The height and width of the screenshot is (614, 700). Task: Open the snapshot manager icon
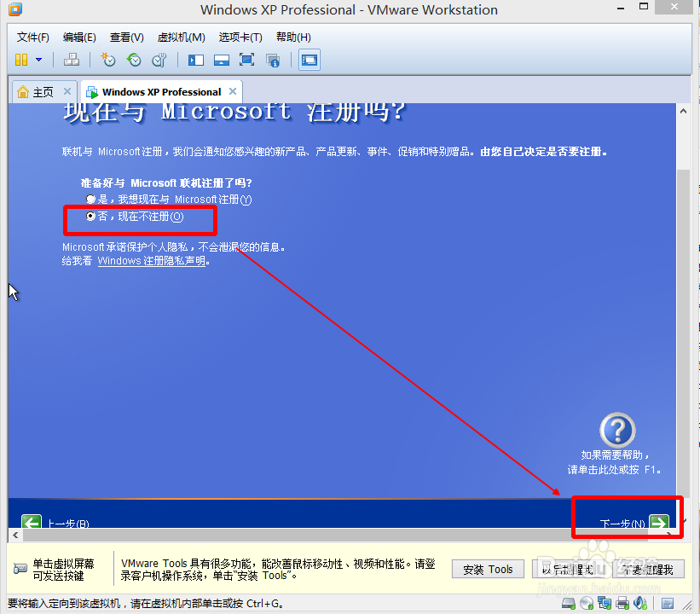coord(159,60)
